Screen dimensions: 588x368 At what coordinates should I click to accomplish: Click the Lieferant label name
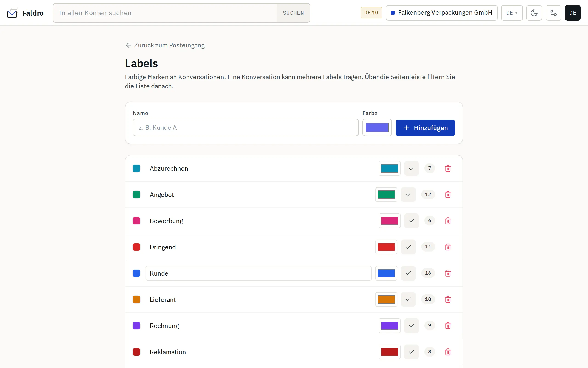click(x=163, y=299)
